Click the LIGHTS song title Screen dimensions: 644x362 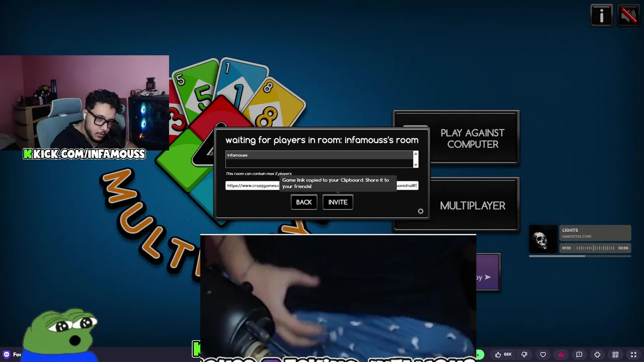pyautogui.click(x=570, y=230)
